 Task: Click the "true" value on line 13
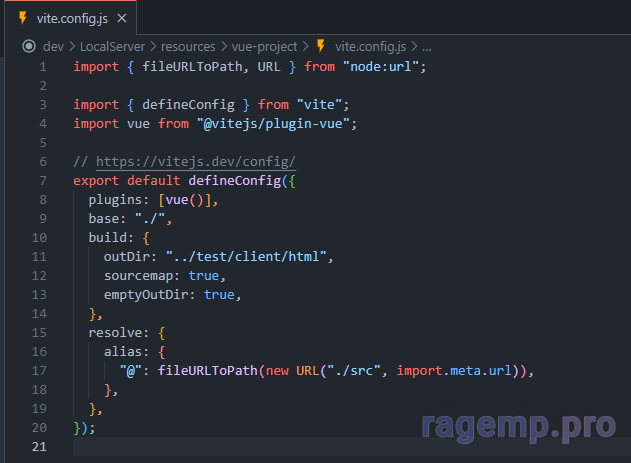(219, 295)
